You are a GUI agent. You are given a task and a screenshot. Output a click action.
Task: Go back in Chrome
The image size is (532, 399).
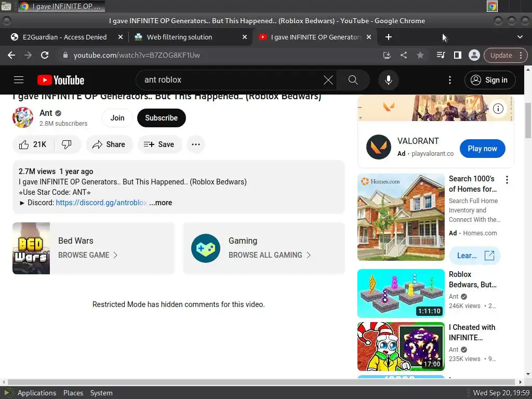11,55
